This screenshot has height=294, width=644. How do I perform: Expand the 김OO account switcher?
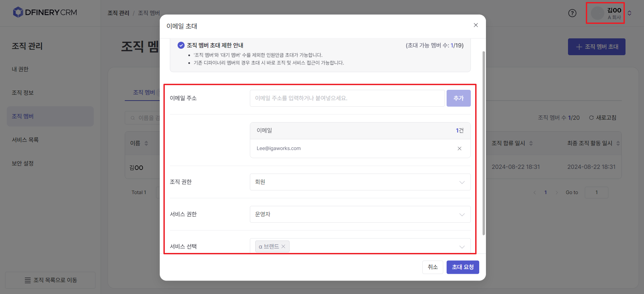[x=629, y=13]
